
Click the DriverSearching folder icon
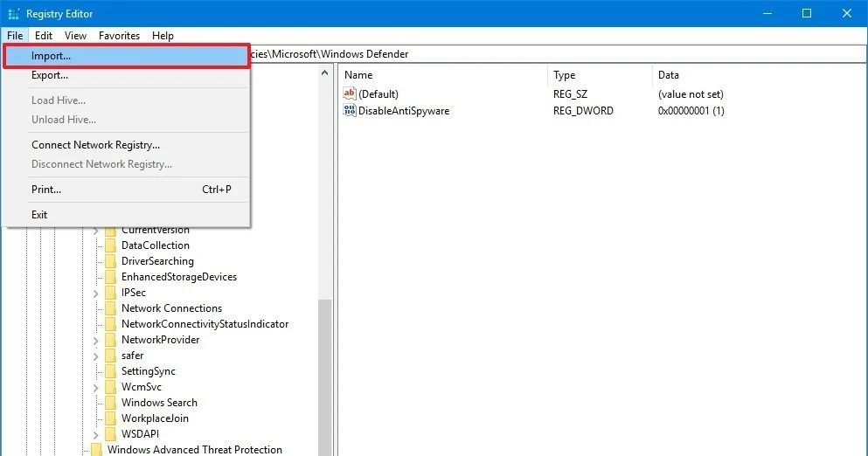[x=110, y=261]
